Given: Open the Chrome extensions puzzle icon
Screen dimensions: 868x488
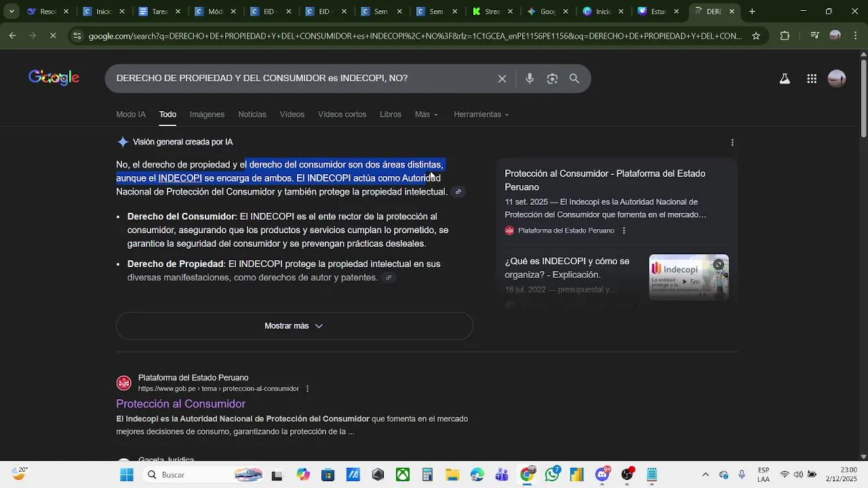Looking at the screenshot, I should [x=785, y=36].
